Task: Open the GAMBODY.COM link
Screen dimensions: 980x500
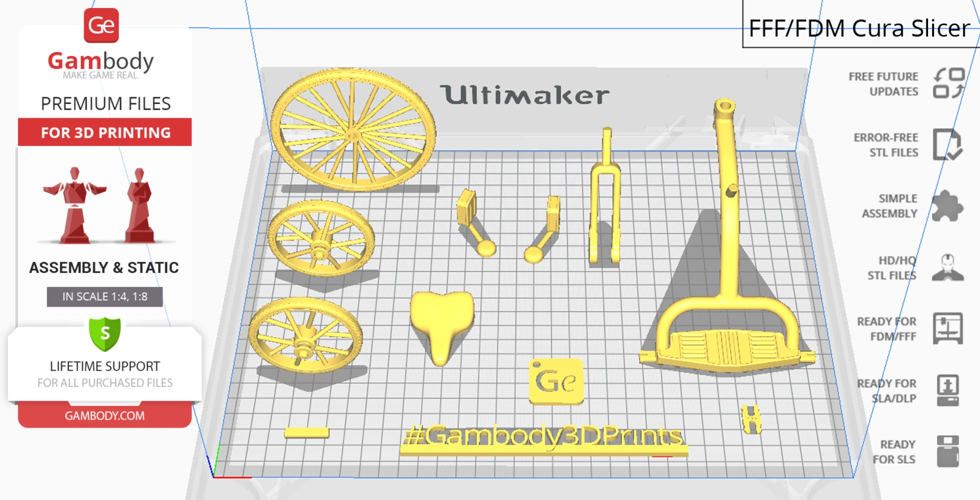Action: 105,415
